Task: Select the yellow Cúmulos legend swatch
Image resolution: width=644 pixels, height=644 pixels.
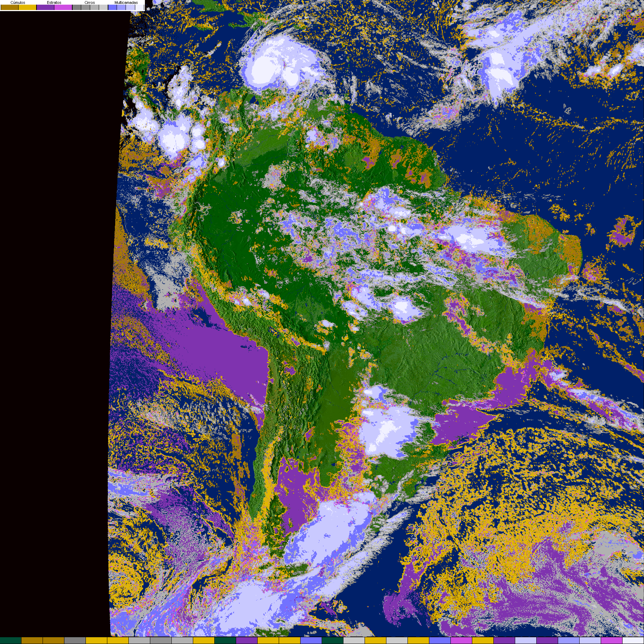Action: 28,7
